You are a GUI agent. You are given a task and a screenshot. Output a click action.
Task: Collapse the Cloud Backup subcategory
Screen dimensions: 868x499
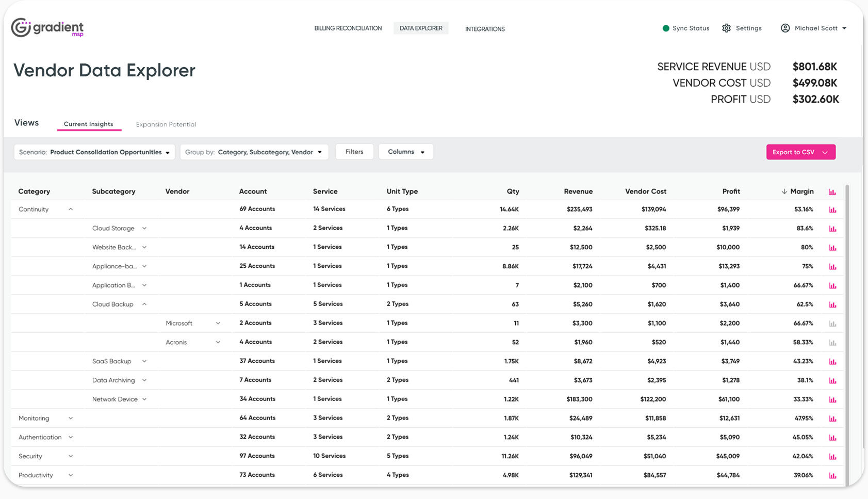click(x=144, y=304)
